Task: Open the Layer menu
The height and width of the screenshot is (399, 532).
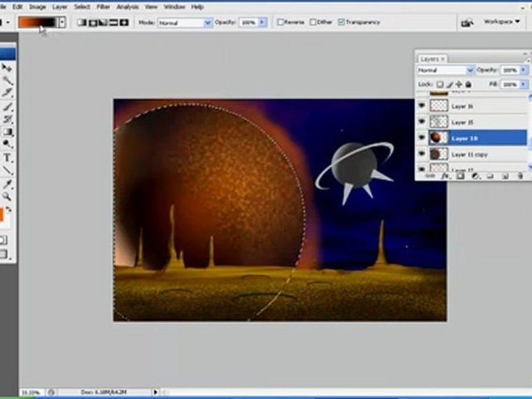Action: tap(60, 7)
